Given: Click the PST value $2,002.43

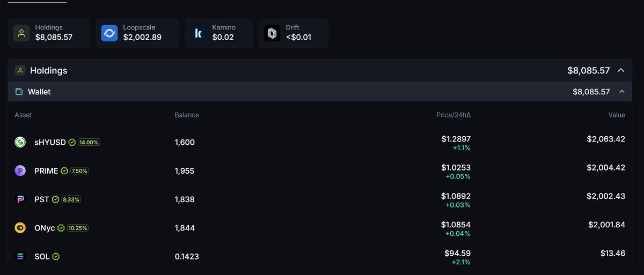Looking at the screenshot, I should click(606, 196).
